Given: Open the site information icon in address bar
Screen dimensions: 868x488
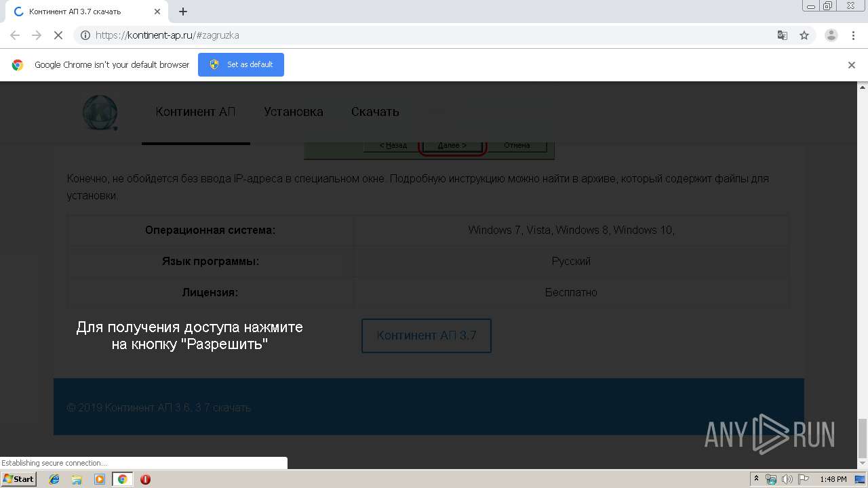Looking at the screenshot, I should point(85,35).
